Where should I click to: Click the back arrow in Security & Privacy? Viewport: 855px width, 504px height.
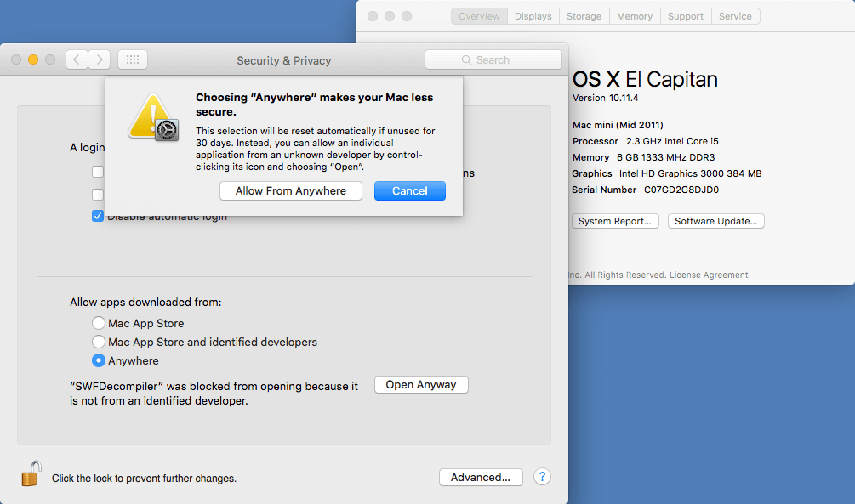[77, 59]
